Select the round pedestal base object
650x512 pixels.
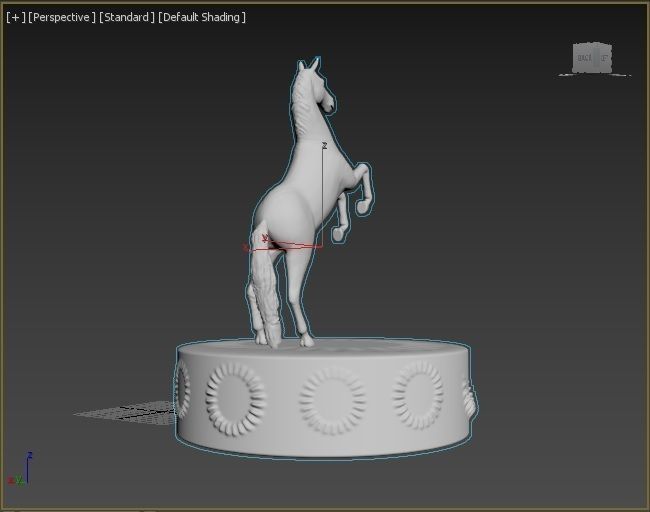[x=325, y=398]
